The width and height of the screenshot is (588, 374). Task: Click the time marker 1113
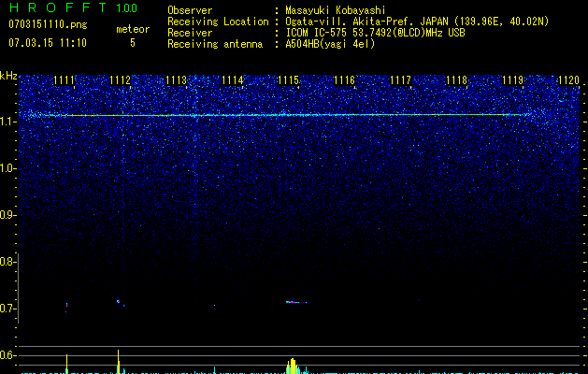[x=177, y=80]
